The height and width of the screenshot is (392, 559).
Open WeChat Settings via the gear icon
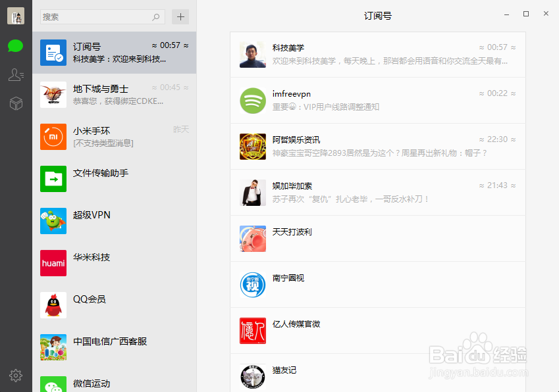point(16,376)
